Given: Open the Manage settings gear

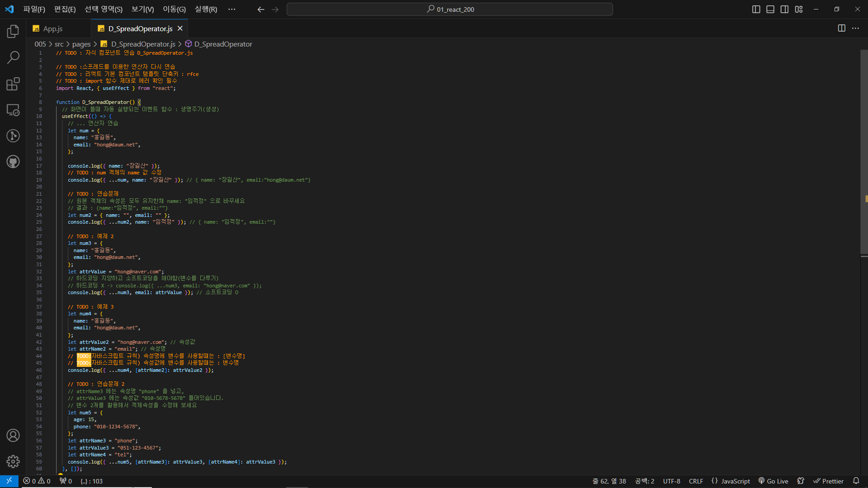Looking at the screenshot, I should [13, 461].
